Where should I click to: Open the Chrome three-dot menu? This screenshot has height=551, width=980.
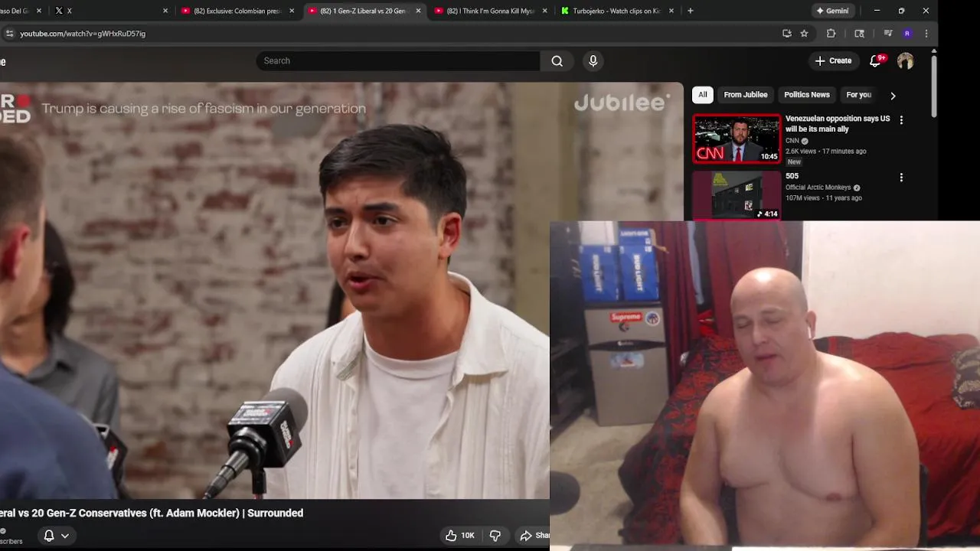point(926,34)
